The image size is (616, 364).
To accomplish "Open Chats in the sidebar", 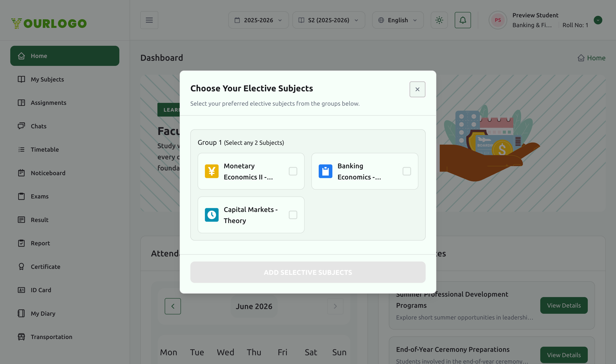I will point(65,126).
